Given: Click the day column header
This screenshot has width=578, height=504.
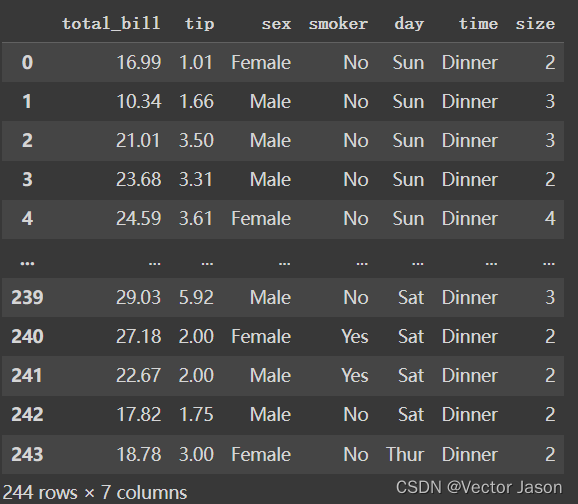Looking at the screenshot, I should pos(409,24).
